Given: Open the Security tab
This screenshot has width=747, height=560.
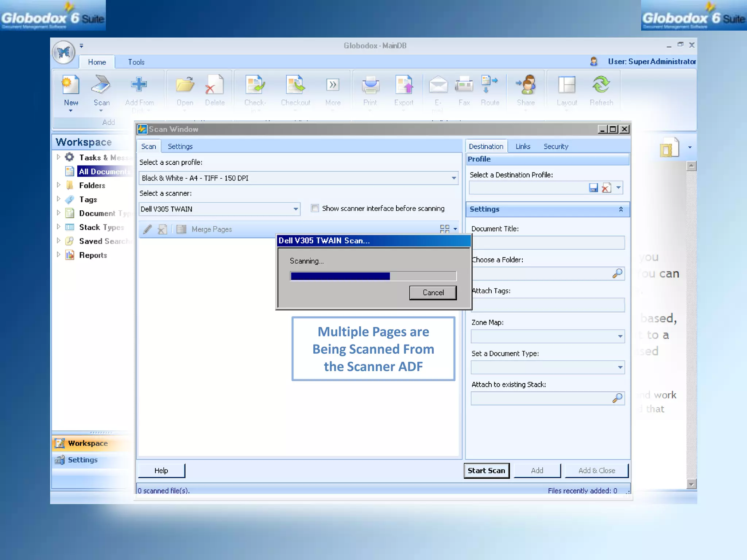Looking at the screenshot, I should (x=556, y=146).
